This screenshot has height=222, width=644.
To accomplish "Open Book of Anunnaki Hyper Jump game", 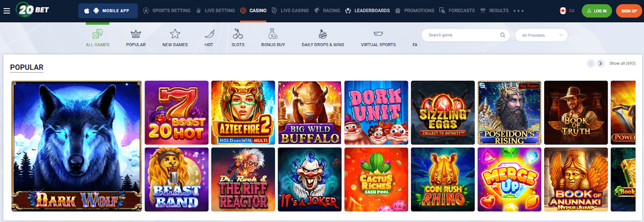I will [x=576, y=179].
